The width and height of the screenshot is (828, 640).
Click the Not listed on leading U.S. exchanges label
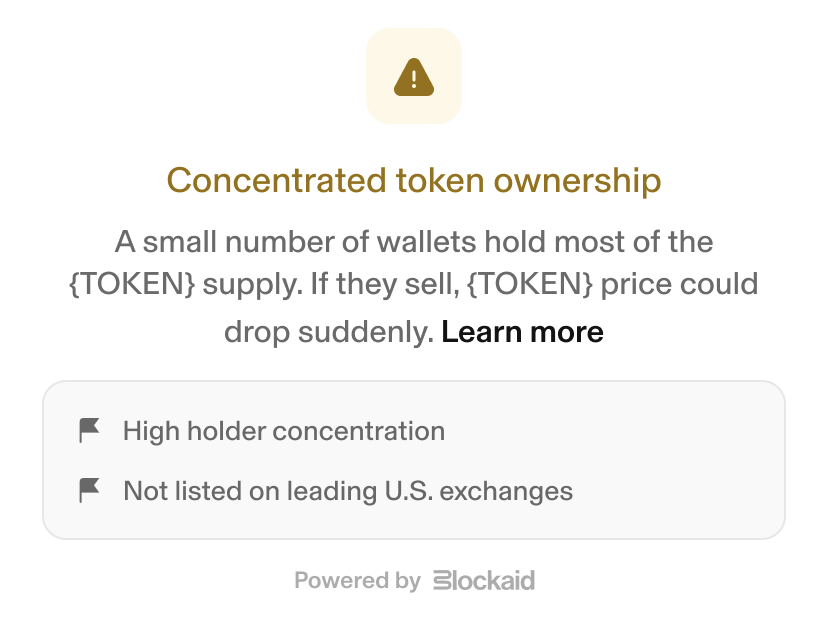coord(348,491)
